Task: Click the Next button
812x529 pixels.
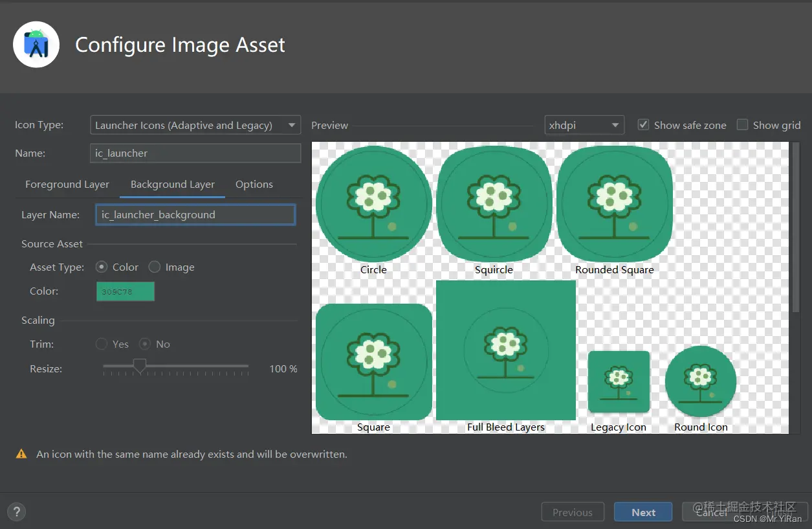Action: pos(643,512)
